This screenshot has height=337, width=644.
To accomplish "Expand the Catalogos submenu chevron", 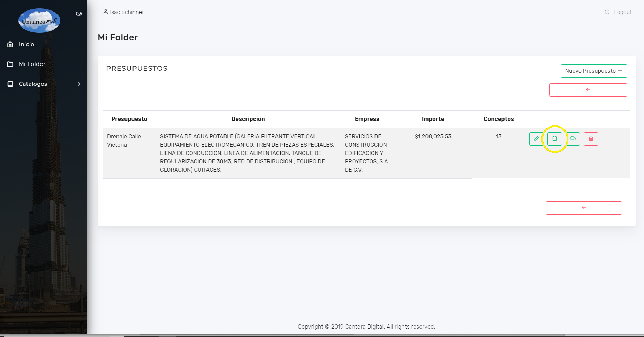I will pyautogui.click(x=79, y=84).
